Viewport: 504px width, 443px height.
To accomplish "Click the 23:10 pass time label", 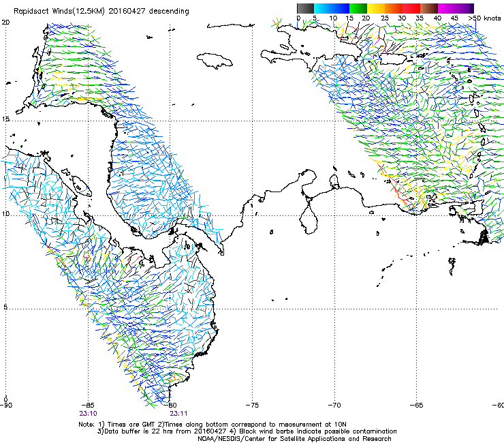I will pyautogui.click(x=88, y=414).
